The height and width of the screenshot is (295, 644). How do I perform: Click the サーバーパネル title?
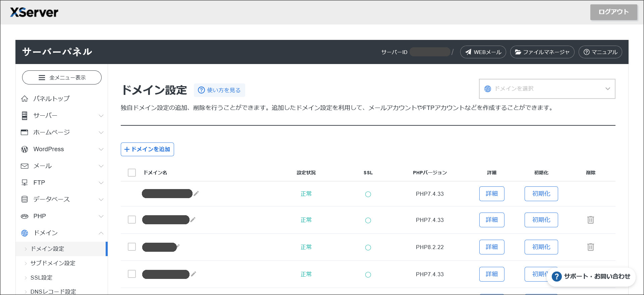coord(57,52)
